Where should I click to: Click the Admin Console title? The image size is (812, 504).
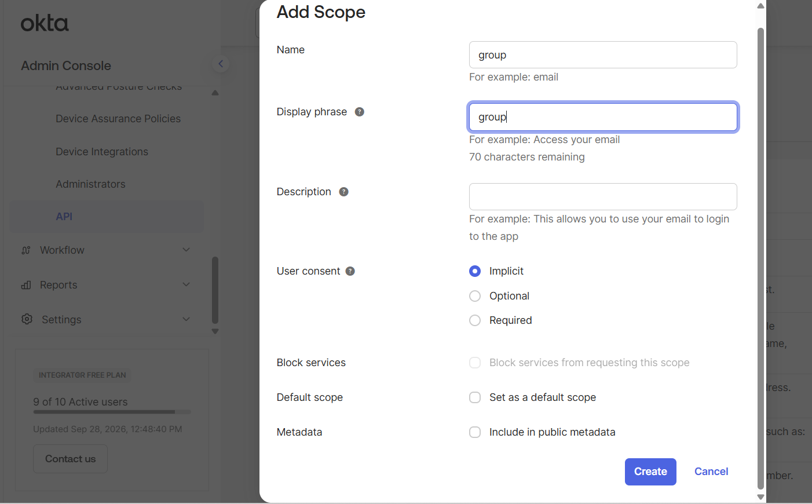point(66,65)
